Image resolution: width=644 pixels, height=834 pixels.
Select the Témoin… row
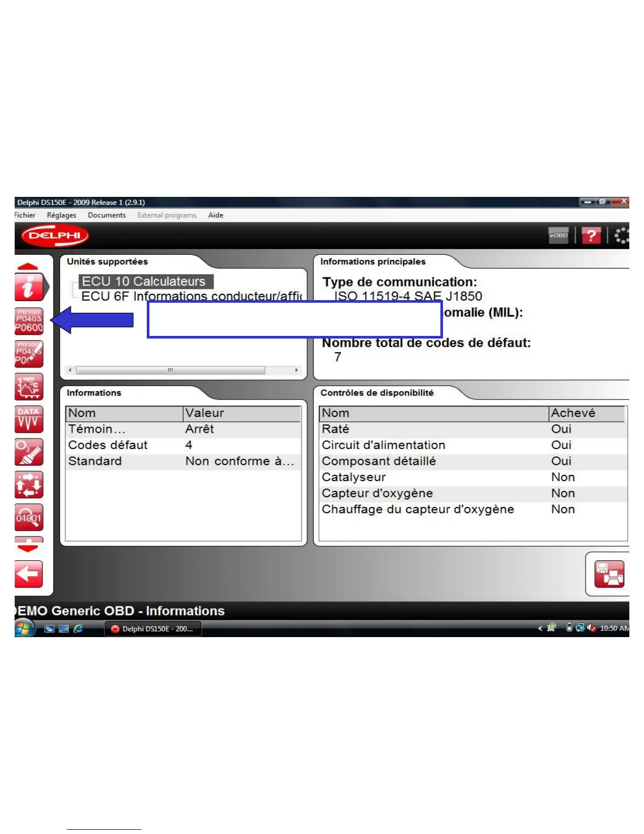point(183,429)
